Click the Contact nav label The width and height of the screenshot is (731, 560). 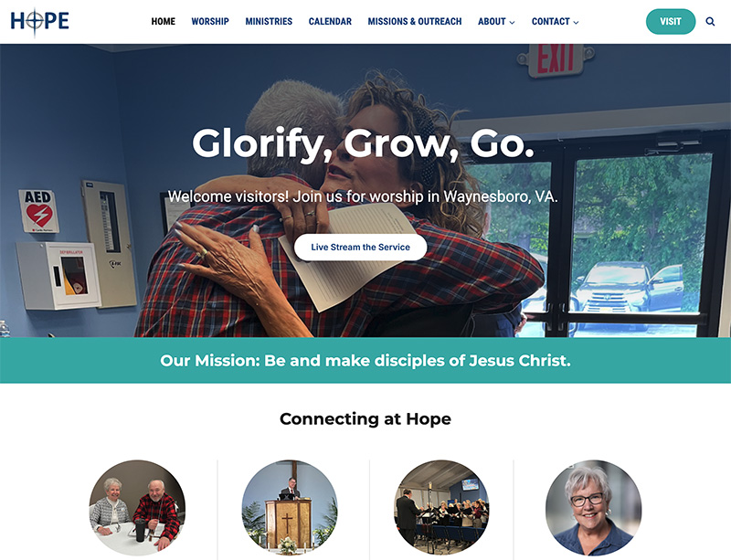coord(551,21)
